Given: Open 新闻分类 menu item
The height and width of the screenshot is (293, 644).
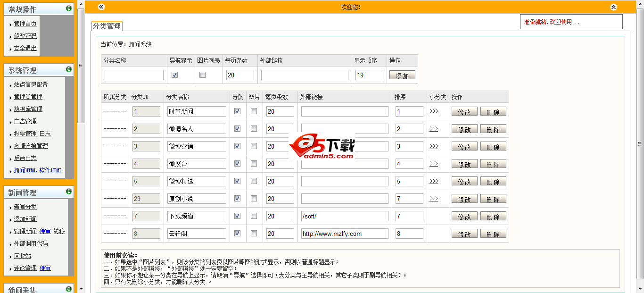Looking at the screenshot, I should tap(25, 207).
